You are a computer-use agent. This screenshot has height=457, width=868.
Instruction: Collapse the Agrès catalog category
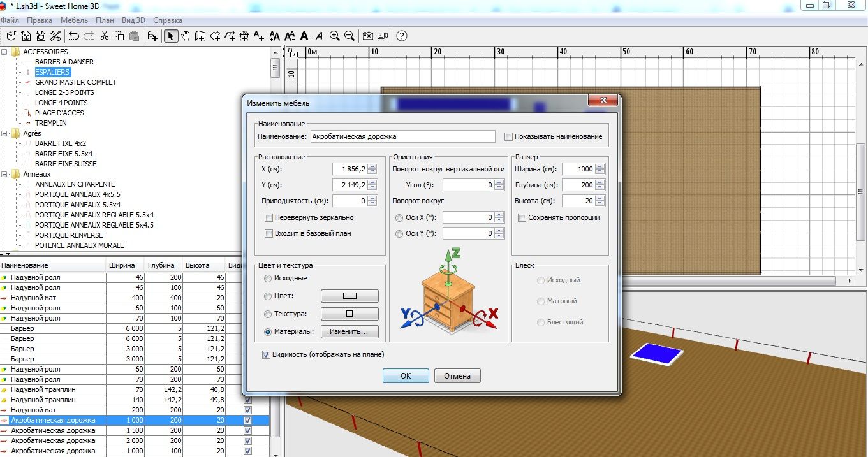(5, 133)
